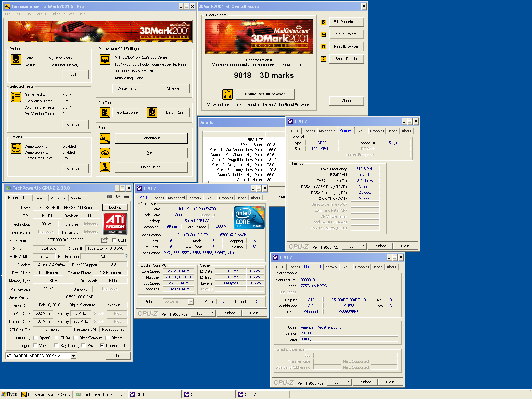Click the BIOS Version field in GPU-Z
The image size is (532, 399).
pos(66,240)
